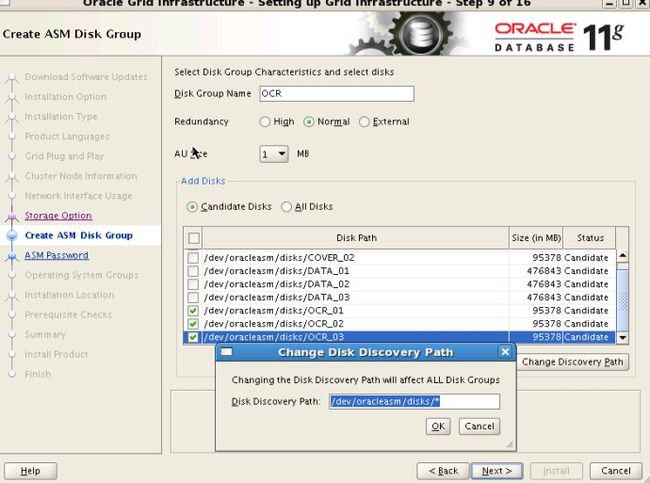Screen dimensions: 650x483
Task: Click the Download Software Updates step
Action: 86,77
